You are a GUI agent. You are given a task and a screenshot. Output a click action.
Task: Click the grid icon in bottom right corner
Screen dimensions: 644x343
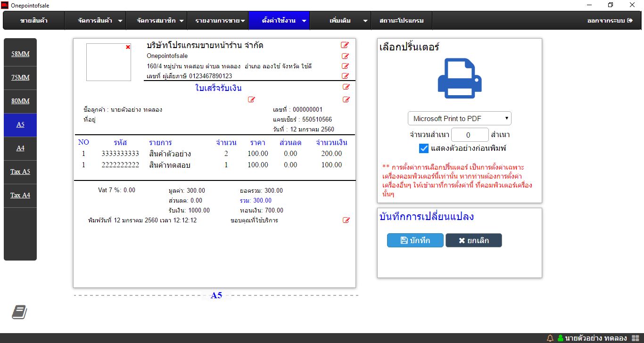pyautogui.click(x=635, y=338)
